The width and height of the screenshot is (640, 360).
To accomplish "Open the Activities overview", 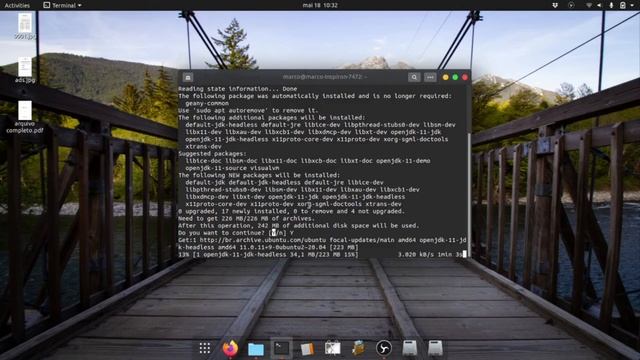I will coord(17,5).
